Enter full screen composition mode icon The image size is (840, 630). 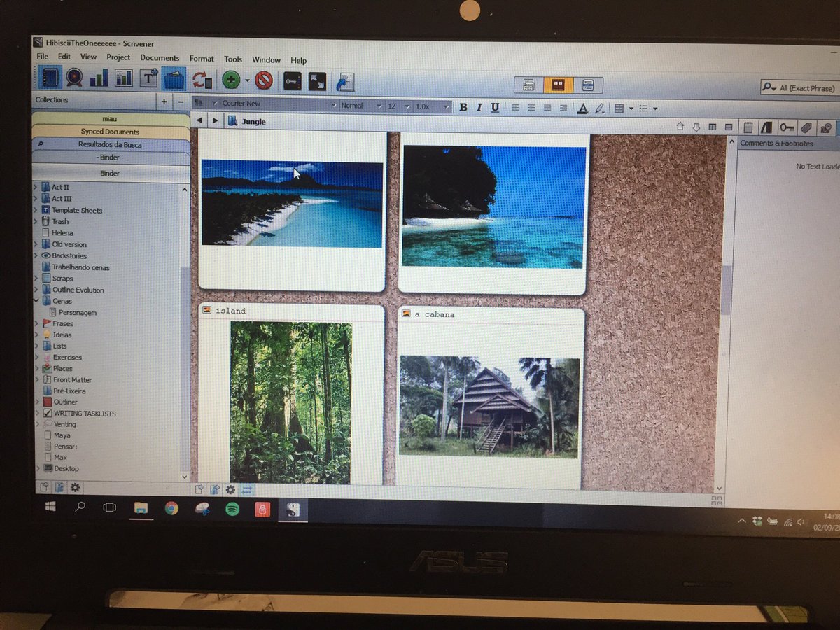(x=317, y=81)
